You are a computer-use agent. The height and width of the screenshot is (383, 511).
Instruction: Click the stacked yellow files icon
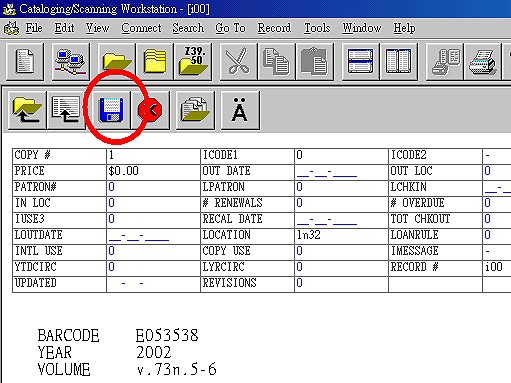click(x=155, y=61)
